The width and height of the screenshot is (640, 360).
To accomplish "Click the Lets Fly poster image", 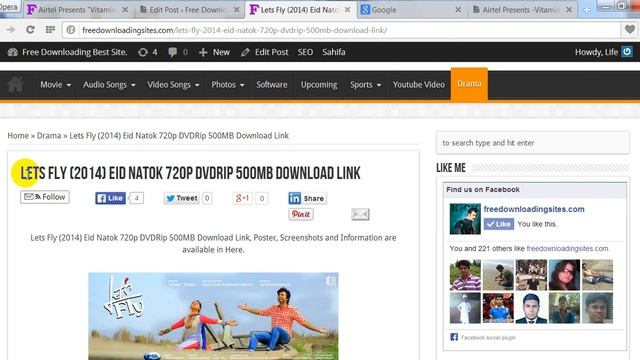I will (213, 316).
